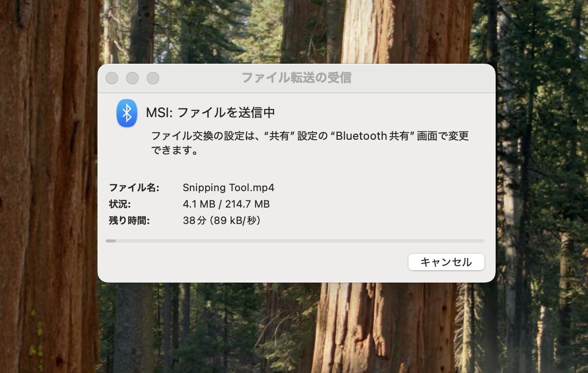Click the 4.1 MB / 214.7 MB status text
This screenshot has height=373, width=588.
(x=226, y=204)
